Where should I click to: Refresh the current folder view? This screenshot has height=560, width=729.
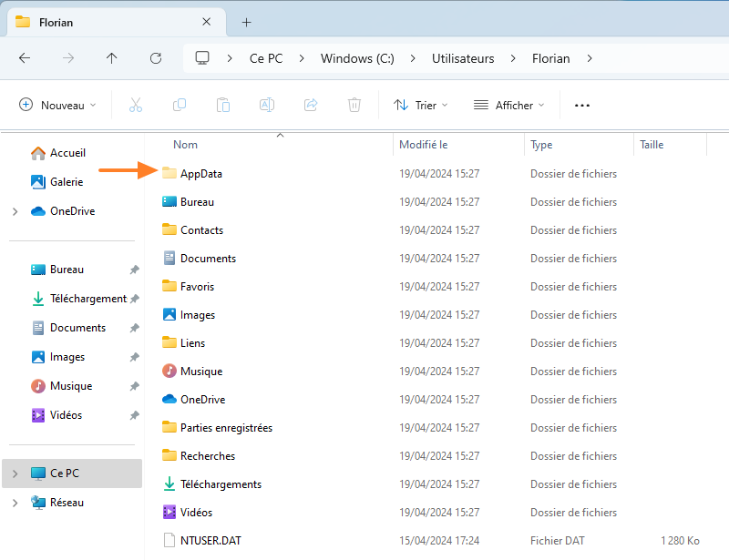(156, 58)
